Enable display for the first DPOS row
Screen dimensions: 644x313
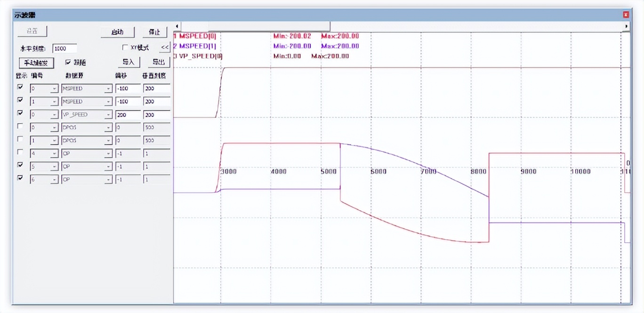(20, 126)
